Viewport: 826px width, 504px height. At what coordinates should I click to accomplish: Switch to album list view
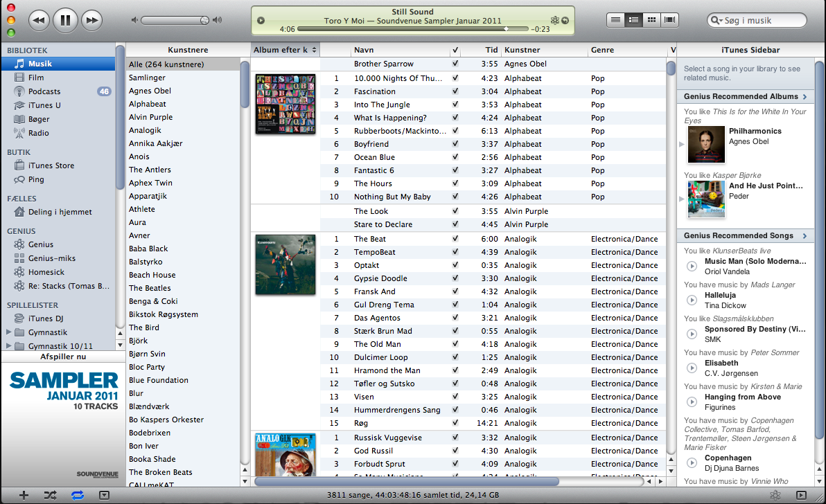(634, 20)
